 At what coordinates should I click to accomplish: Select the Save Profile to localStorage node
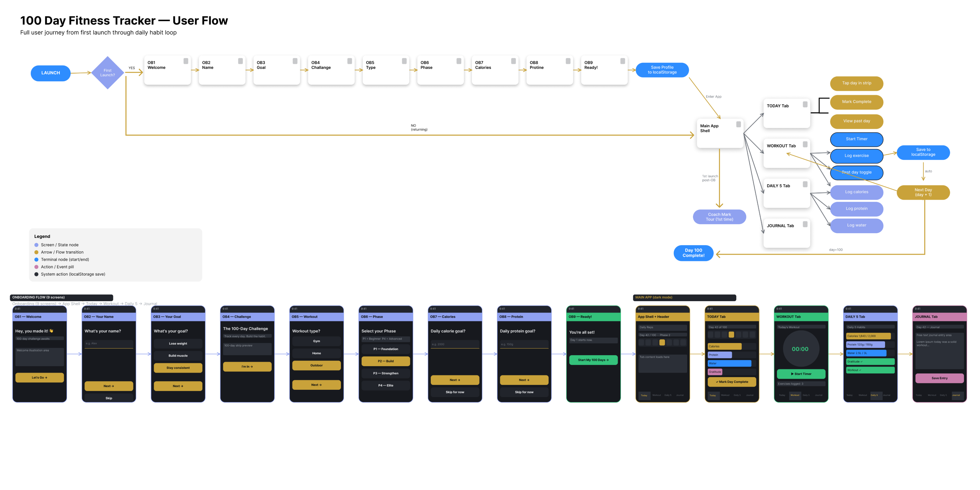[x=662, y=70]
